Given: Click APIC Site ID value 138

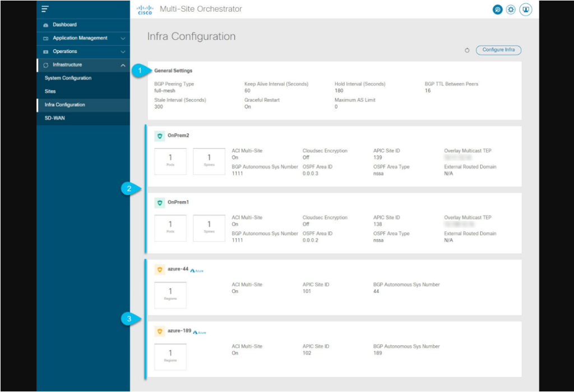Looking at the screenshot, I should pos(378,225).
